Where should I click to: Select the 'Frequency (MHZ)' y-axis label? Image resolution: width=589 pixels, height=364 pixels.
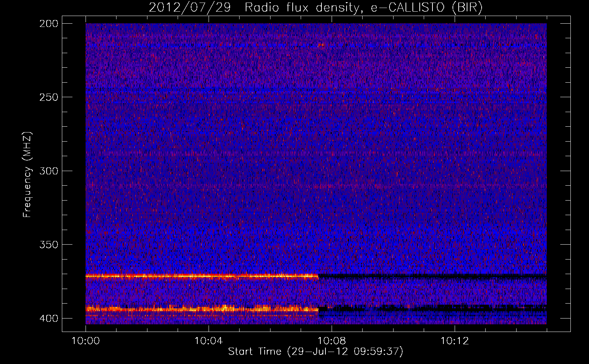pyautogui.click(x=27, y=175)
